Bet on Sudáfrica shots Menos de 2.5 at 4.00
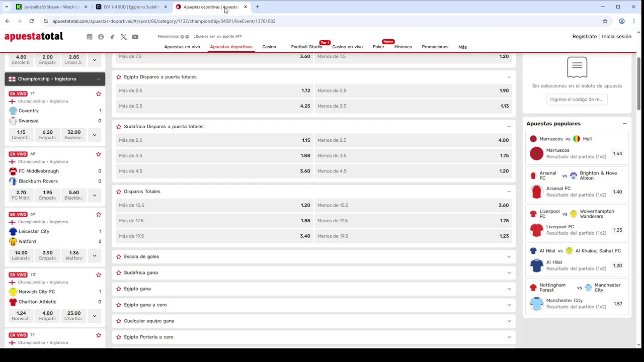 coord(413,140)
